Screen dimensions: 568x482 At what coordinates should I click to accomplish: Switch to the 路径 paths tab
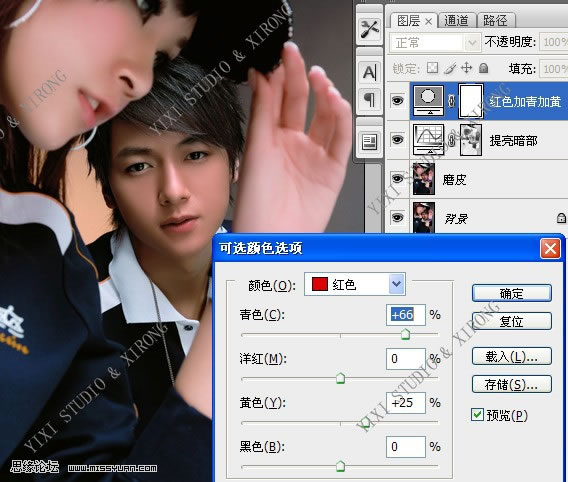pos(495,21)
